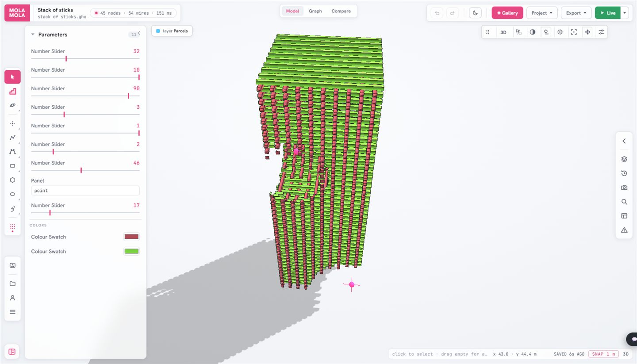
Task: Open the green Colour Swatch
Action: click(x=132, y=251)
